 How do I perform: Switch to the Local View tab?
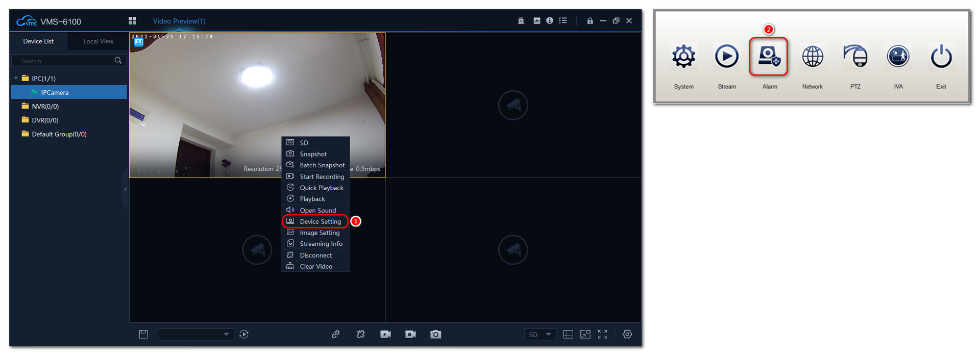[98, 41]
